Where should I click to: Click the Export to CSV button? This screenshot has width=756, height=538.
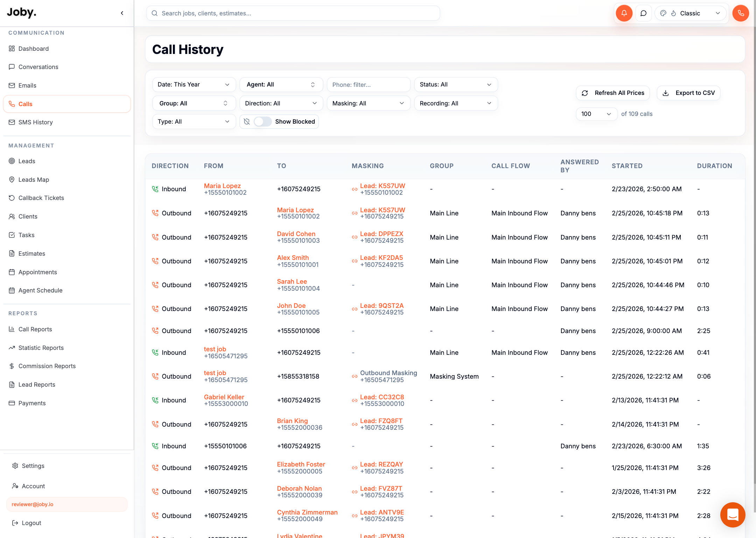688,93
